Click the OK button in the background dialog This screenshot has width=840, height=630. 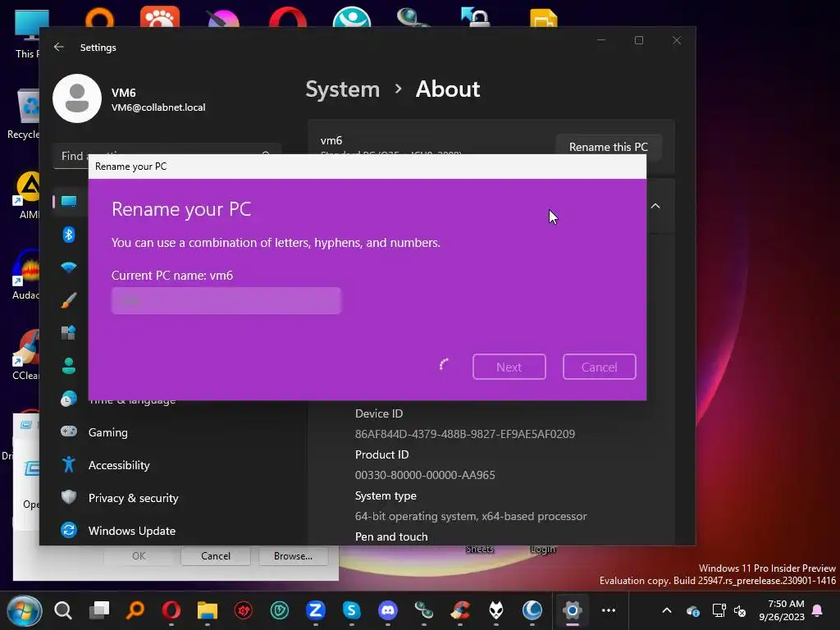point(139,556)
